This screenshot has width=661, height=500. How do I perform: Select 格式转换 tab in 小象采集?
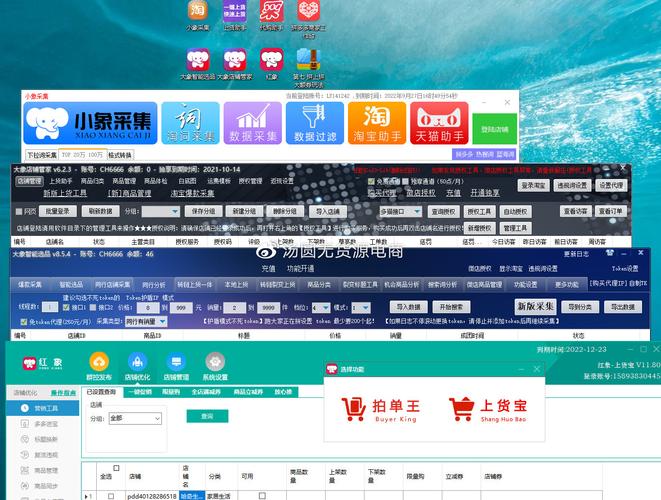click(120, 155)
